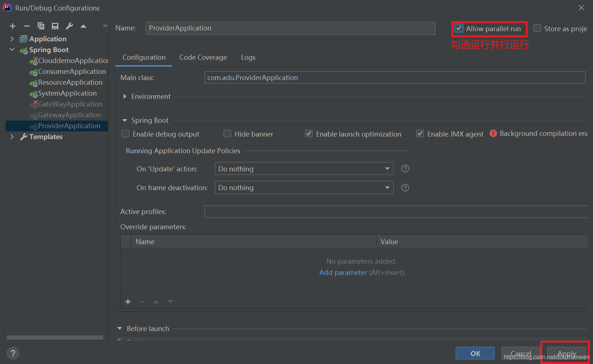Image resolution: width=593 pixels, height=364 pixels.
Task: Click the Background compilation warning icon
Action: (x=493, y=133)
